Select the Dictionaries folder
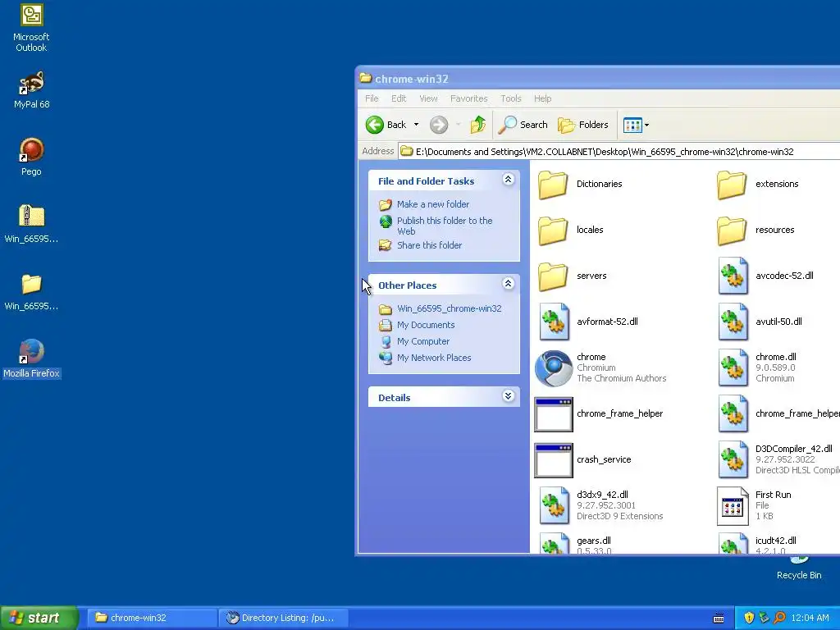Viewport: 840px width, 630px height. [580, 185]
